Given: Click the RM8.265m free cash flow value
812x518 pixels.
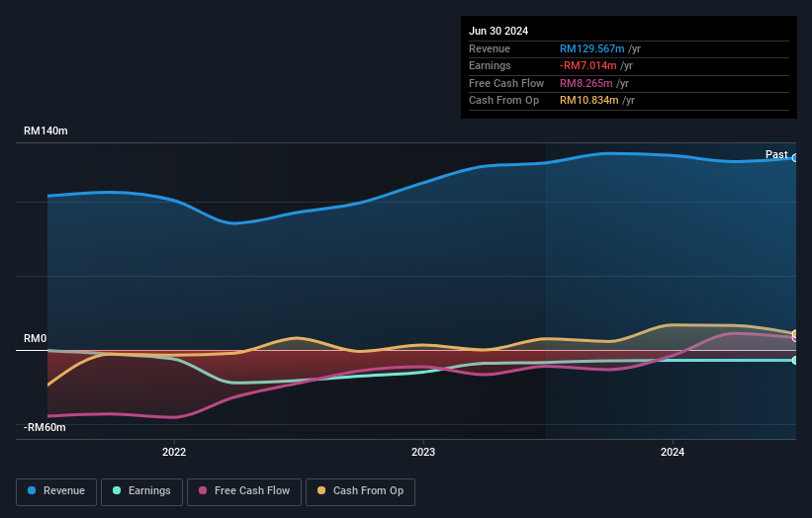Looking at the screenshot, I should pyautogui.click(x=586, y=83).
